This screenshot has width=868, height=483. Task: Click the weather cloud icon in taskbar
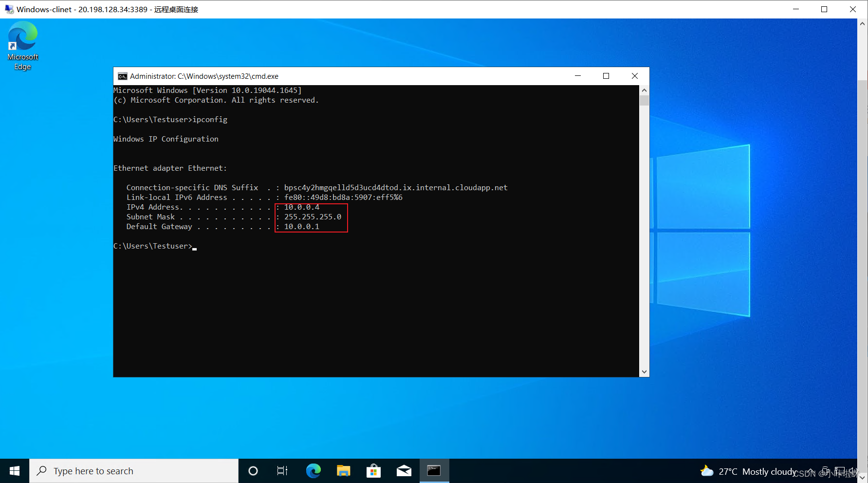point(707,471)
